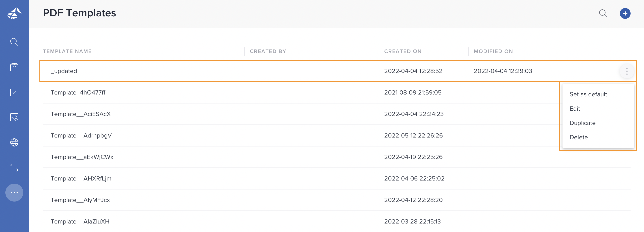Viewport: 644px width, 232px height.
Task: Click modified date 2022-04-04 12:29:03
Action: click(x=502, y=71)
